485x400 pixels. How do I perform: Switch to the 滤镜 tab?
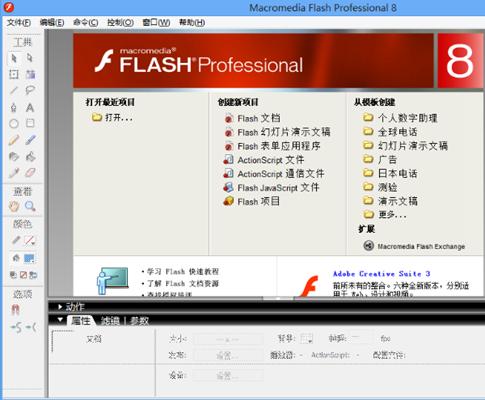point(110,321)
